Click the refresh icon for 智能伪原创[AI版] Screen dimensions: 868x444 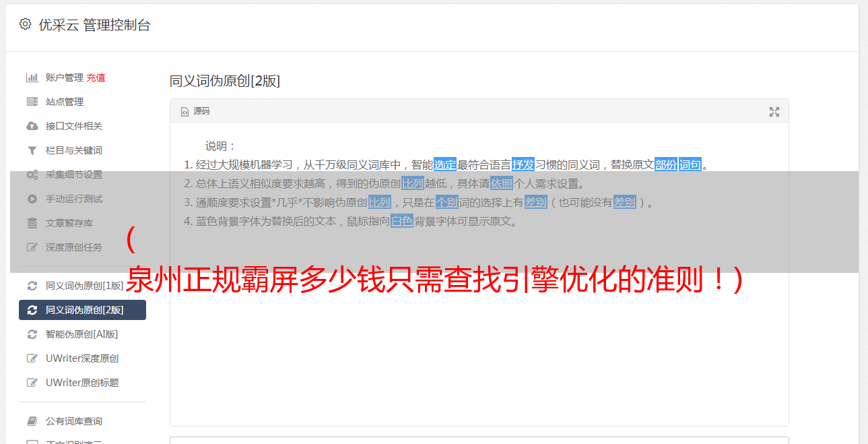coord(32,334)
